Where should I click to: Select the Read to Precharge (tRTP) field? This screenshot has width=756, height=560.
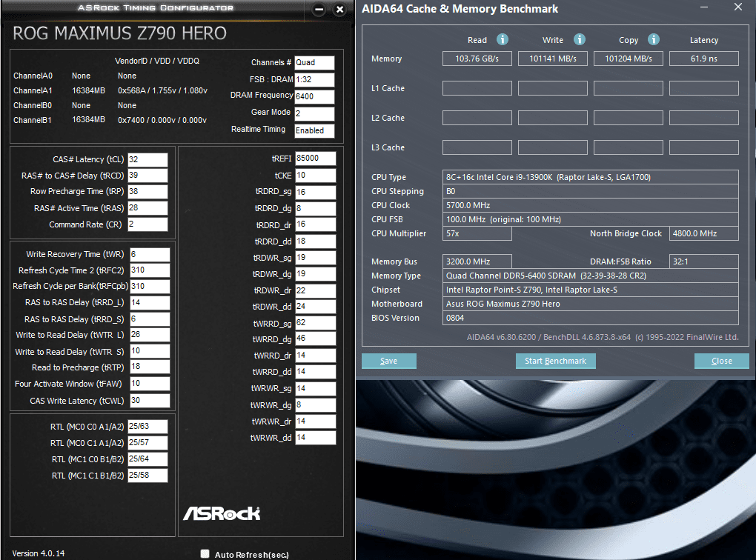150,367
